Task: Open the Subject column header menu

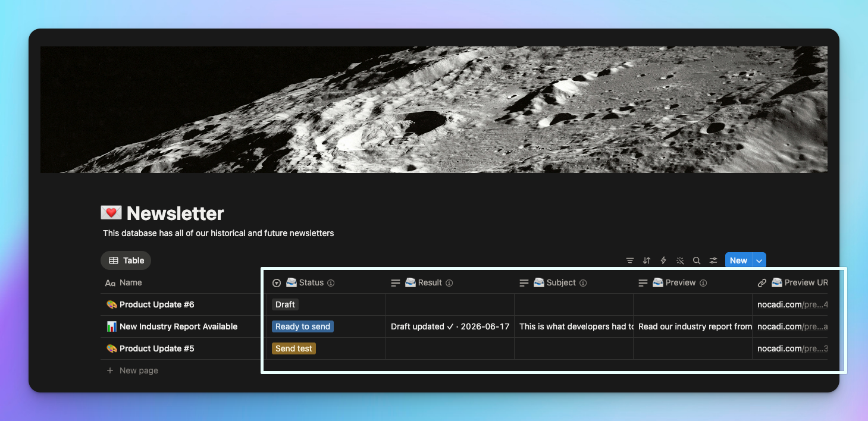Action: point(574,283)
